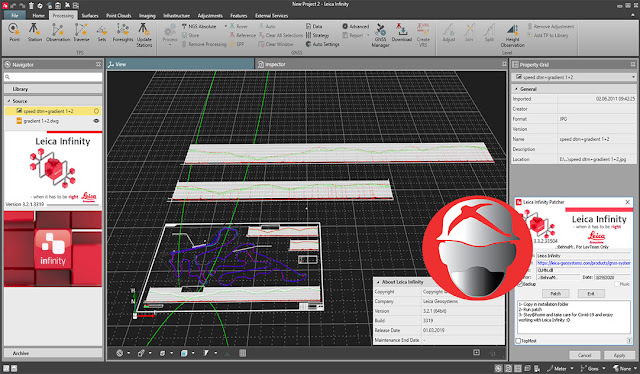640x374 pixels.
Task: Uncheck the Backup checkbox in Patcher
Action: (520, 284)
